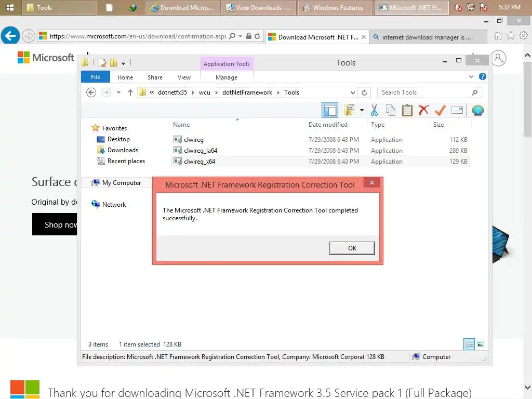Click the Microsoft account sign-in icon
Image resolution: width=532 pixels, height=399 pixels.
[498, 58]
